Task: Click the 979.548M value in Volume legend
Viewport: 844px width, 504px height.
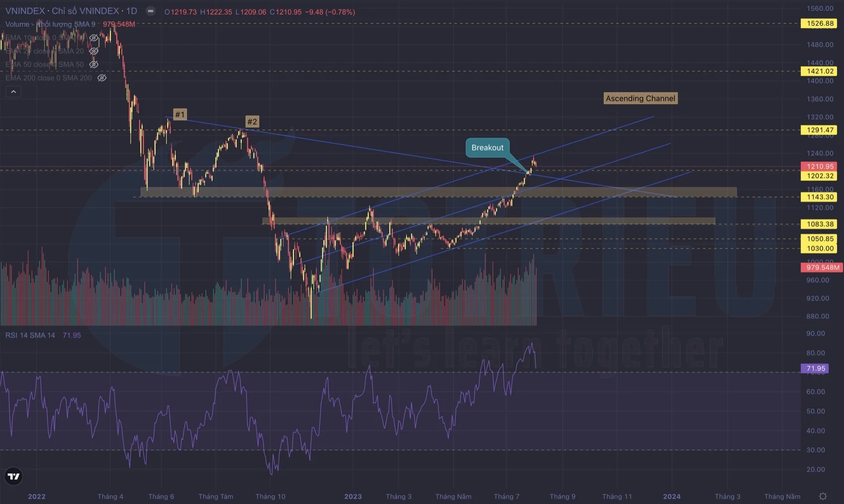Action: click(x=119, y=24)
